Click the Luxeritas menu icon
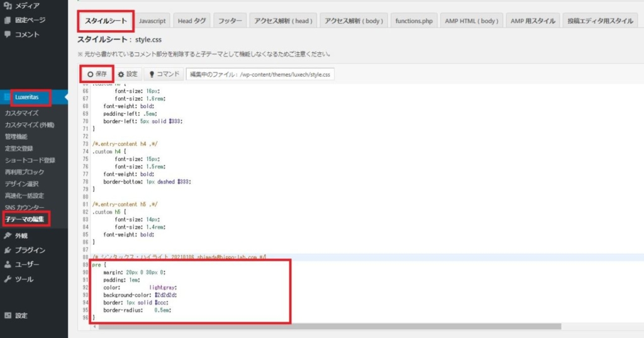 click(7, 97)
